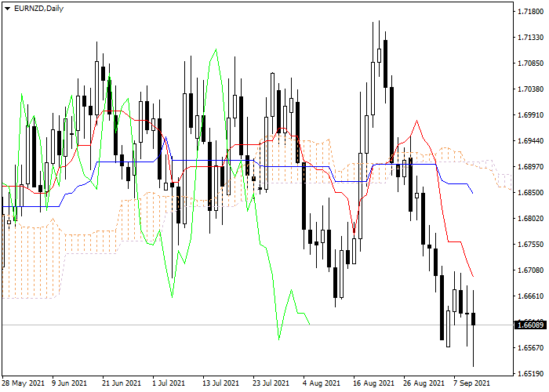The height and width of the screenshot is (392, 549).
Task: Click the 1.69910 price scale value
Action: pos(530,114)
